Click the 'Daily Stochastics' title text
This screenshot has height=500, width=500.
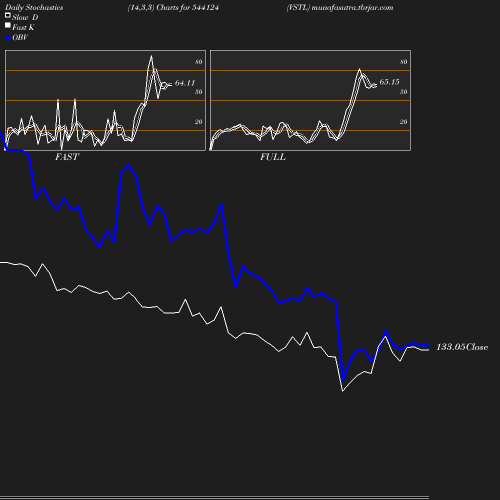pyautogui.click(x=34, y=8)
